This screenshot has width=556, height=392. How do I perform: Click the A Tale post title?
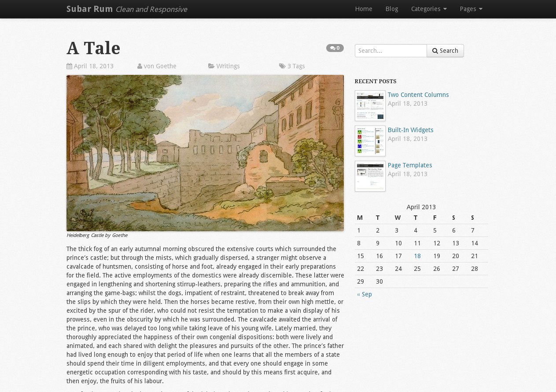[93, 48]
